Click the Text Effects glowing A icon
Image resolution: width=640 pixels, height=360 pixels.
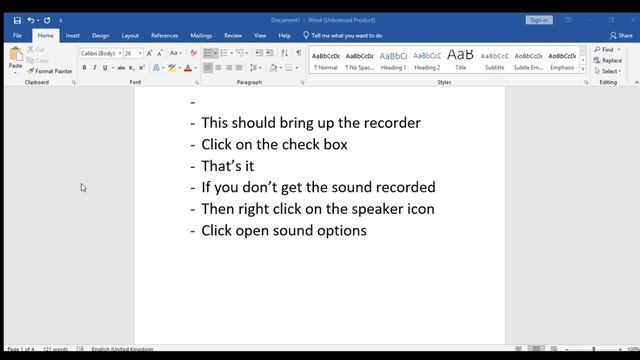point(156,68)
